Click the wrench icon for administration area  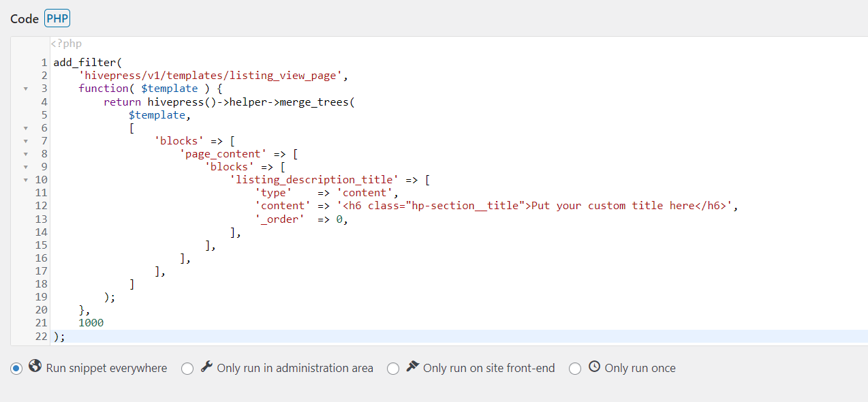pos(206,367)
